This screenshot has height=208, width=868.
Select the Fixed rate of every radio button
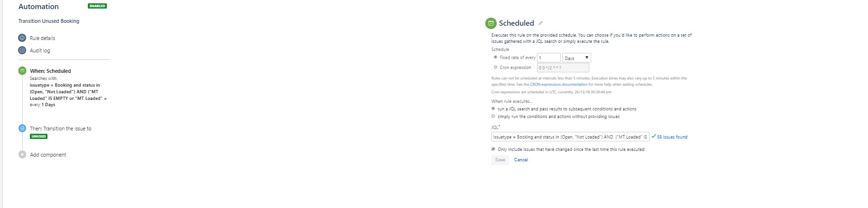495,57
